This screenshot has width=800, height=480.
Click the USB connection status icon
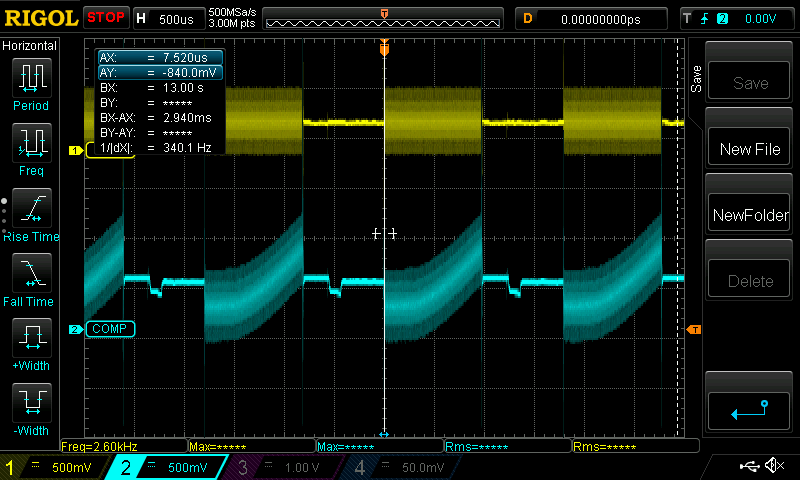(749, 466)
